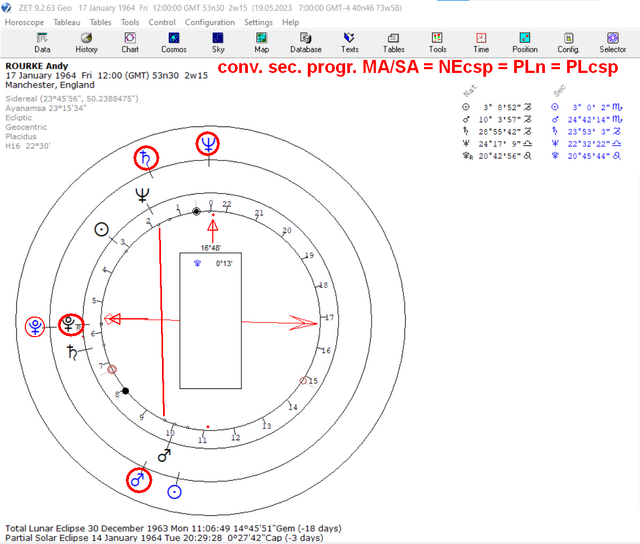640x544 pixels.
Task: Open the Selector toolbar icon
Action: (x=613, y=43)
